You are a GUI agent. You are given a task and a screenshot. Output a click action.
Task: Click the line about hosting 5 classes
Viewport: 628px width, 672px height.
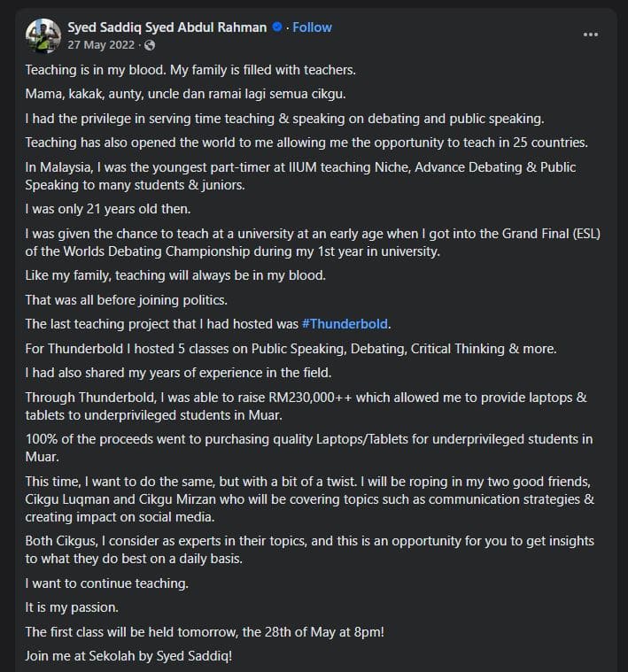[291, 349]
